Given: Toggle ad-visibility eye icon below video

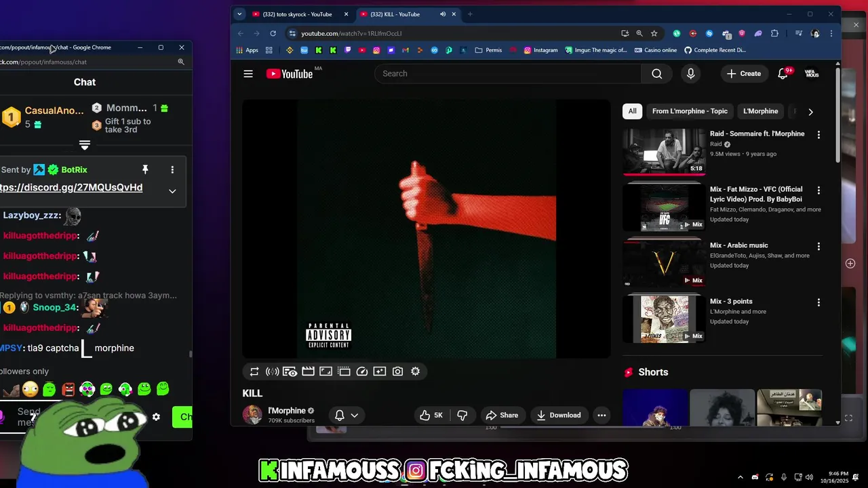Looking at the screenshot, I should pos(290,371).
